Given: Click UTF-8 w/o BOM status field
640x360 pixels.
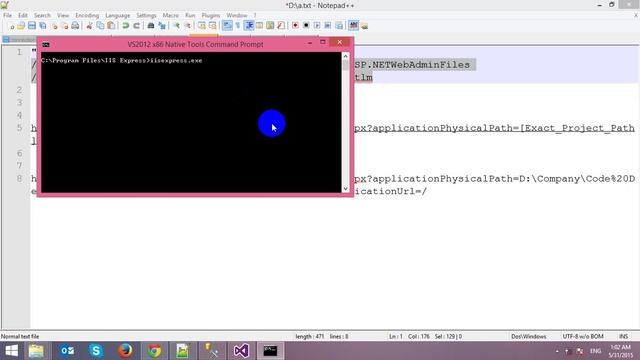Looking at the screenshot, I should coord(583,336).
